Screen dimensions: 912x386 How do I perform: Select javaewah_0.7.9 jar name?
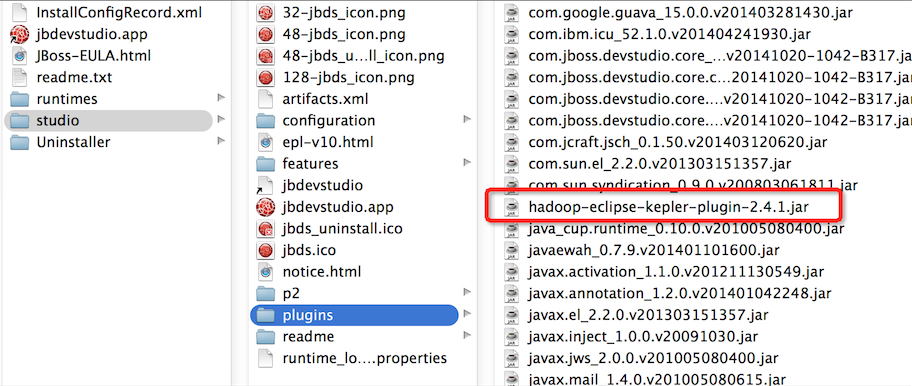click(x=654, y=250)
